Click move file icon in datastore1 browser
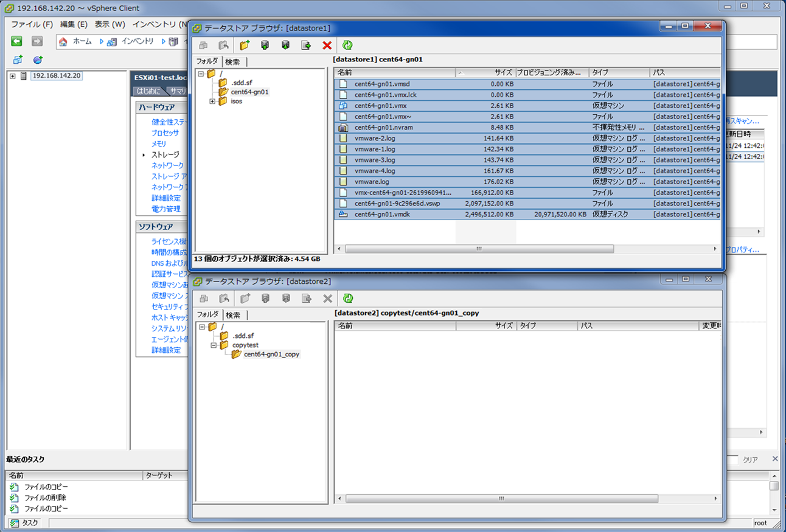Screen dimensions: 786x532 tap(306, 45)
